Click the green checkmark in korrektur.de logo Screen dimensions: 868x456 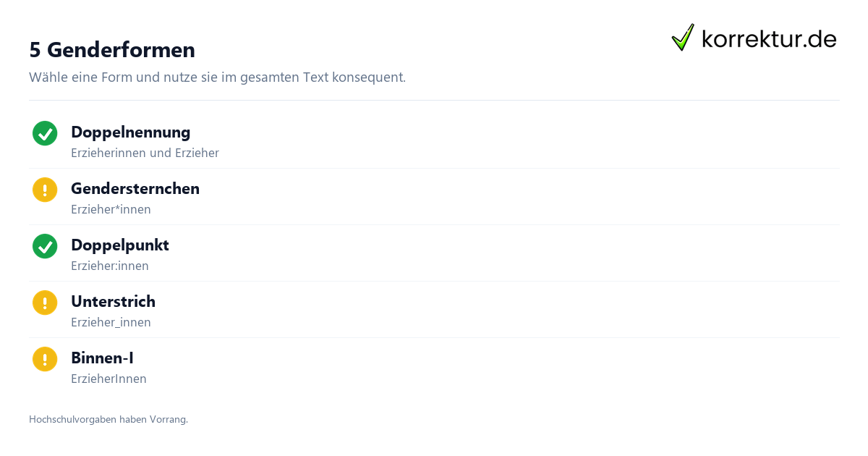coord(683,38)
